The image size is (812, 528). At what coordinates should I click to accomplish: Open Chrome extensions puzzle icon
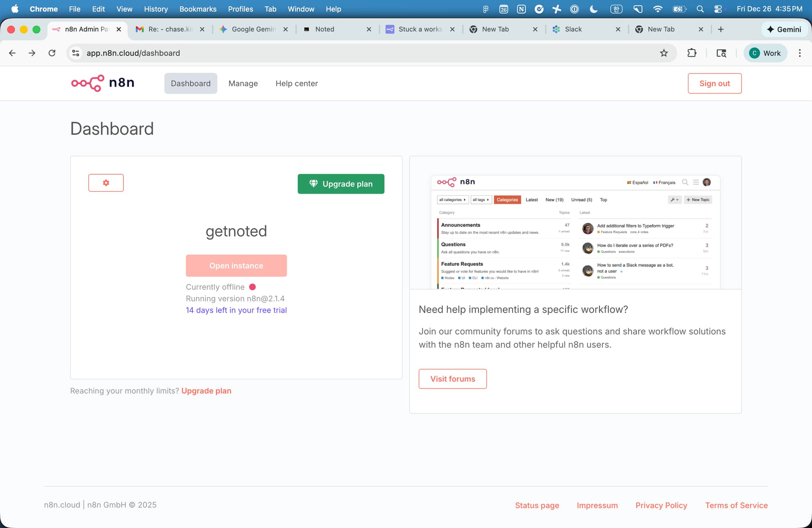point(691,53)
